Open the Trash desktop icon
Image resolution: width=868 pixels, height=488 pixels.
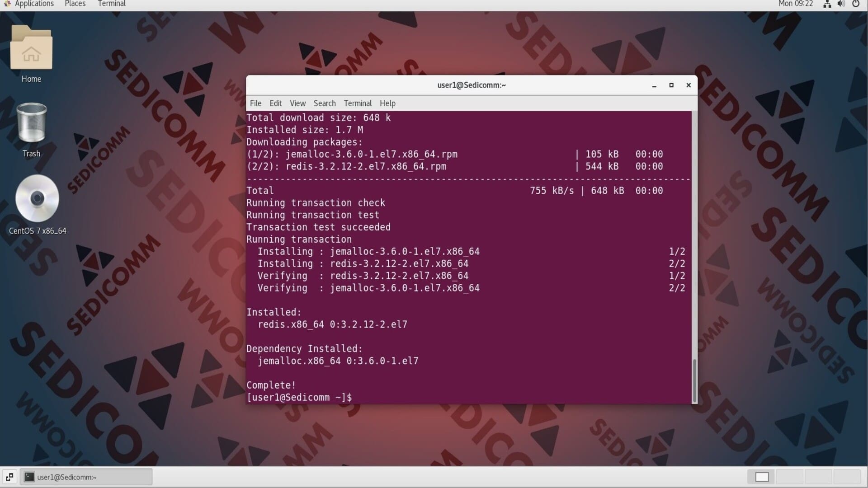coord(31,124)
